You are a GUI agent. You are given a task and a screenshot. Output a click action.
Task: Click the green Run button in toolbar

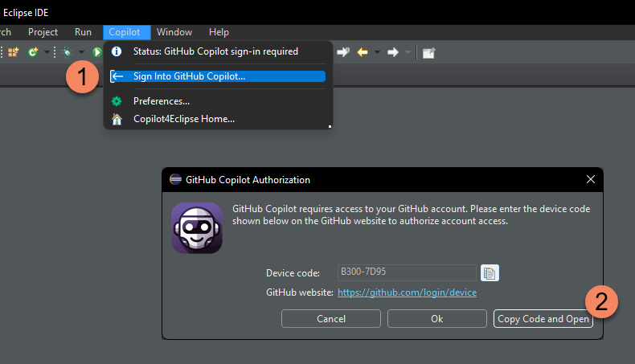point(96,52)
